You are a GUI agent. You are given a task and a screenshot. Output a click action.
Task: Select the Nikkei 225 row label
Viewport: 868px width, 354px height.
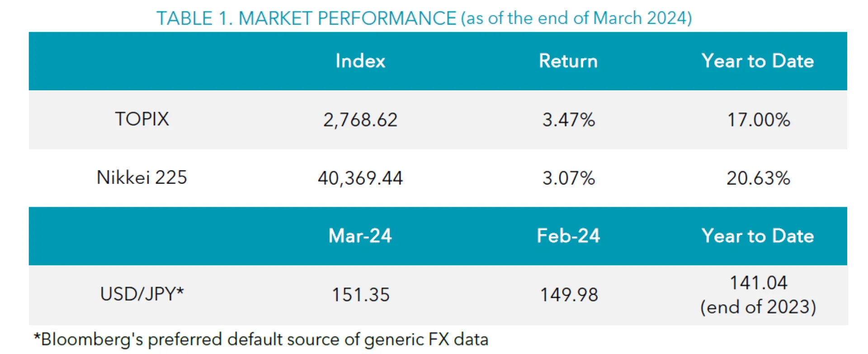(142, 177)
